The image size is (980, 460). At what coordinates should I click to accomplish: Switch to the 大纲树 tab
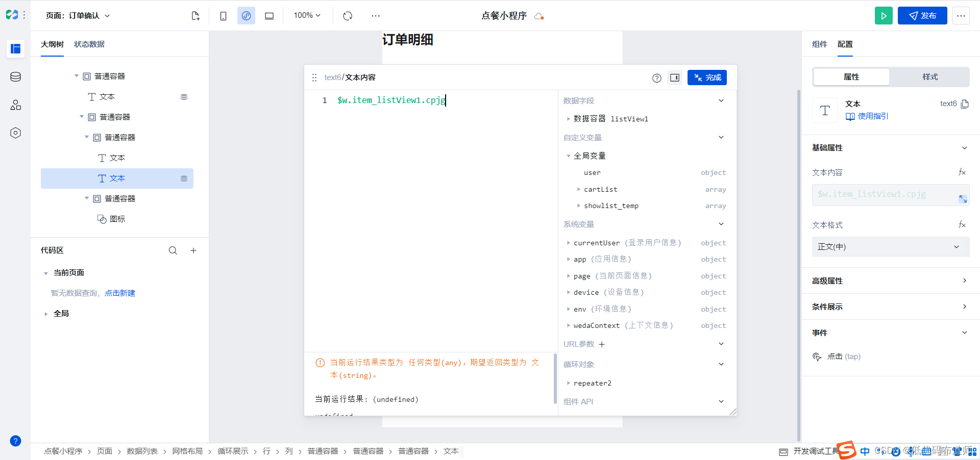pyautogui.click(x=52, y=44)
